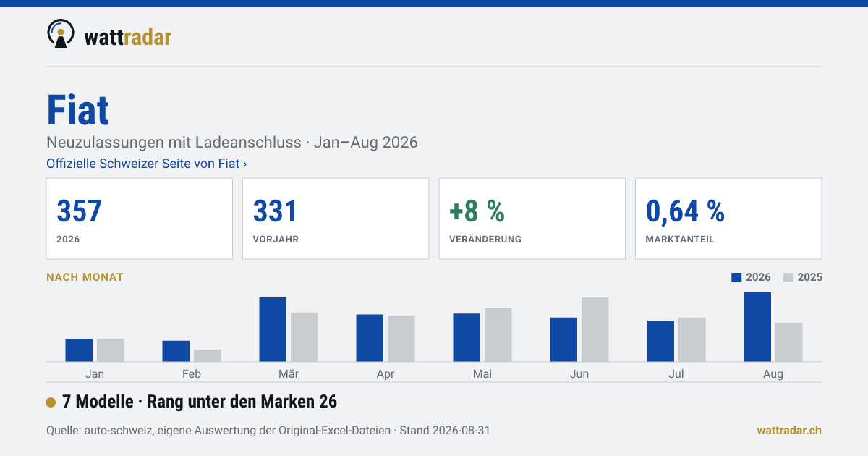Click the 7 Modelle rank heading
The width and height of the screenshot is (868, 456).
(200, 402)
